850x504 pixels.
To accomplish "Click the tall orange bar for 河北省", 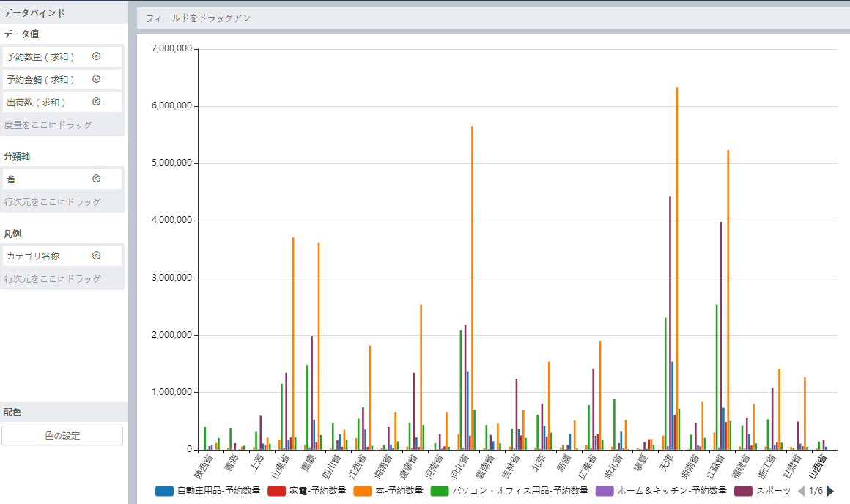I will point(472,288).
